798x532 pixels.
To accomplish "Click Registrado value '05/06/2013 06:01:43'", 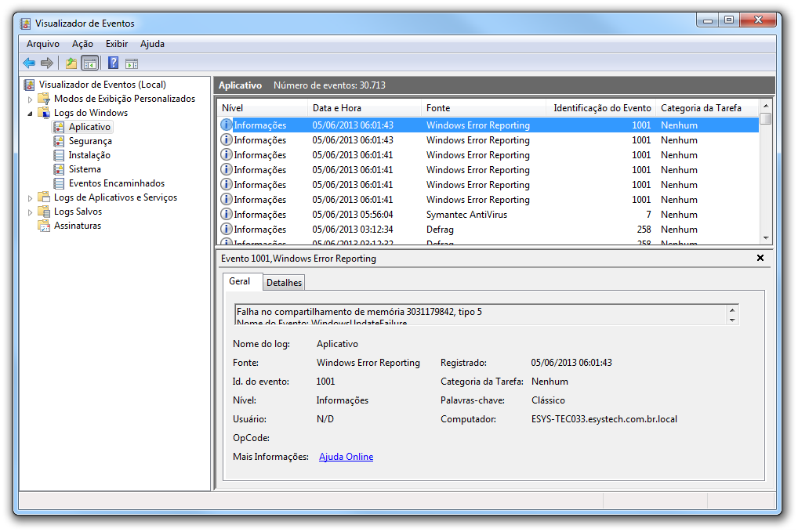I will point(571,363).
